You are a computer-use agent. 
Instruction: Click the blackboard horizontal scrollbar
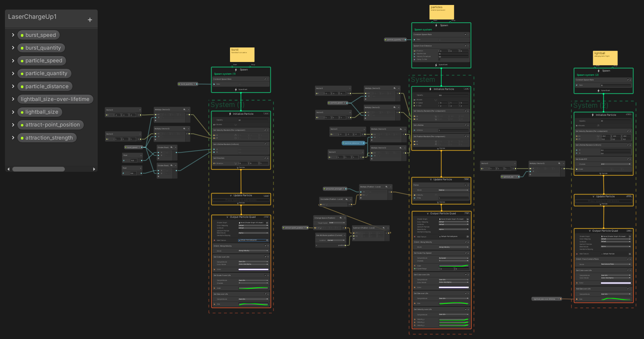(39, 169)
